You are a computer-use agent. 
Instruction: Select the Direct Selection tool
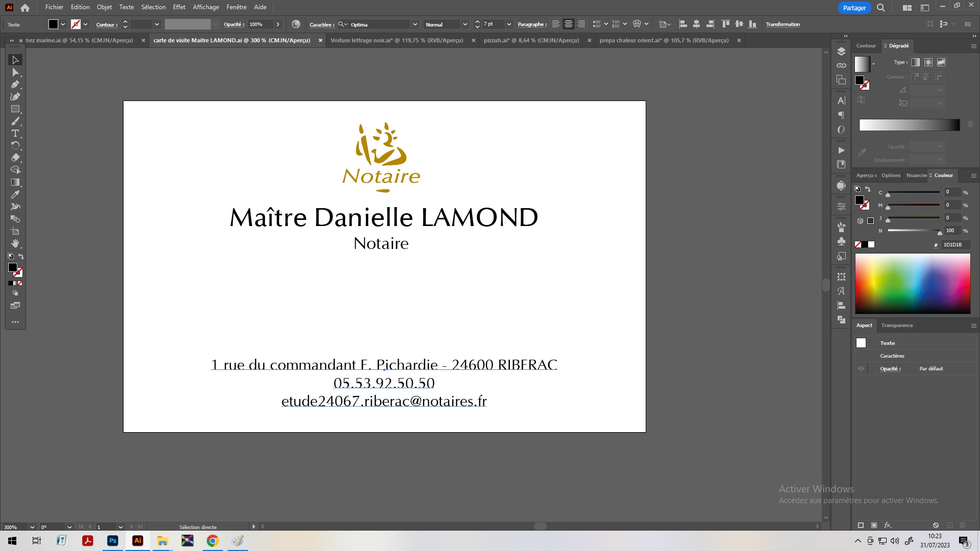pos(15,72)
